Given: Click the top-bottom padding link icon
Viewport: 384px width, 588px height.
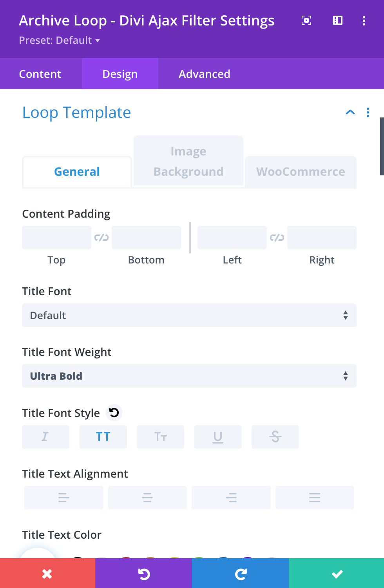Looking at the screenshot, I should tap(101, 238).
